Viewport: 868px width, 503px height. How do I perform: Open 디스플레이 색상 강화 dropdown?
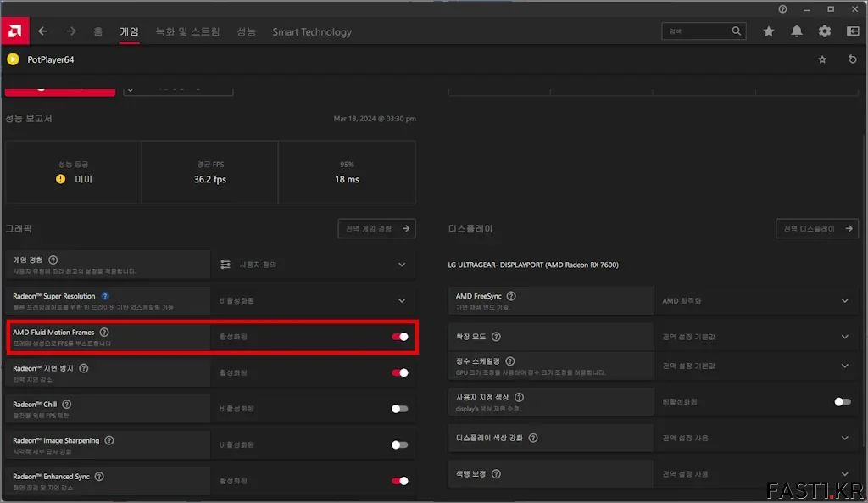point(755,439)
